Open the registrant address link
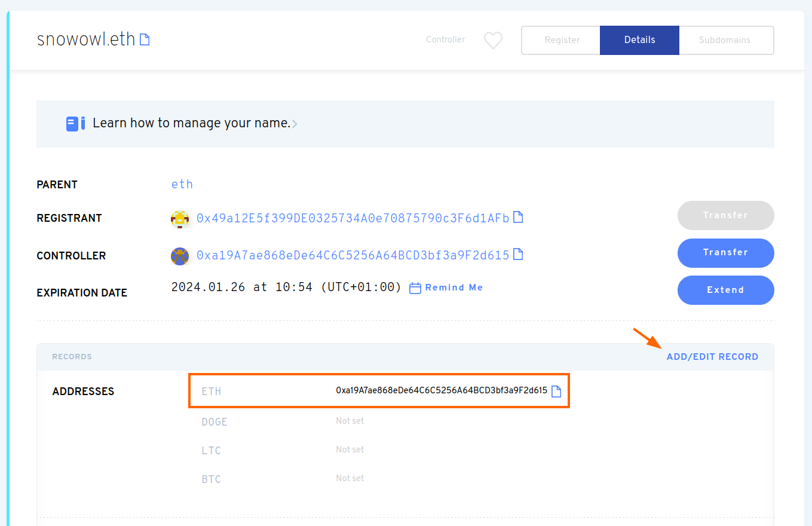The width and height of the screenshot is (812, 526). point(353,218)
